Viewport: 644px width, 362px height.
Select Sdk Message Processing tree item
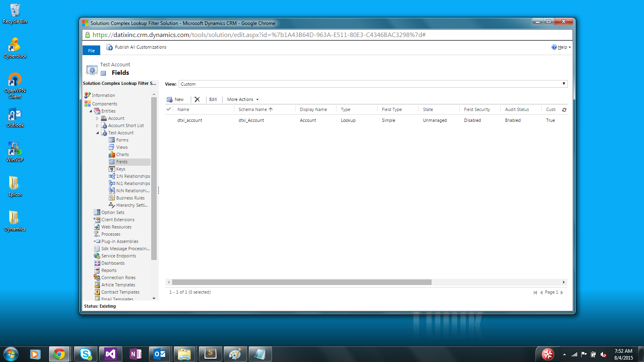pos(126,249)
